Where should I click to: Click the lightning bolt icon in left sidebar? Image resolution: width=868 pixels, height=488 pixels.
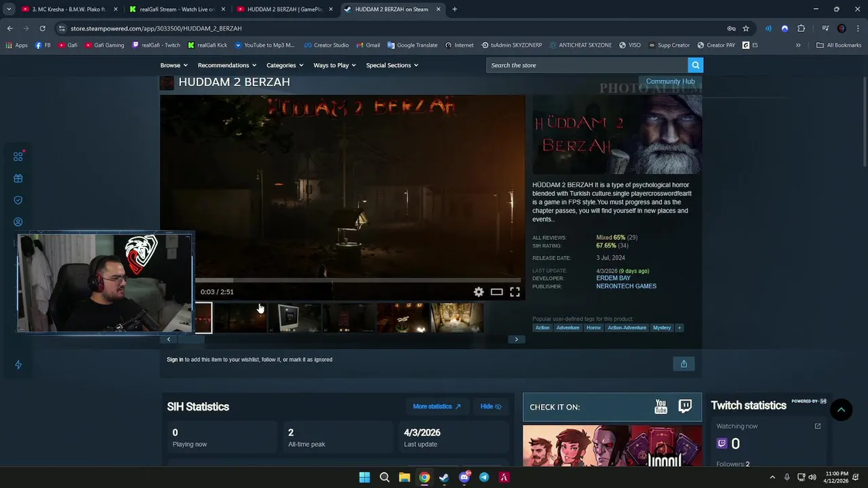pyautogui.click(x=18, y=365)
